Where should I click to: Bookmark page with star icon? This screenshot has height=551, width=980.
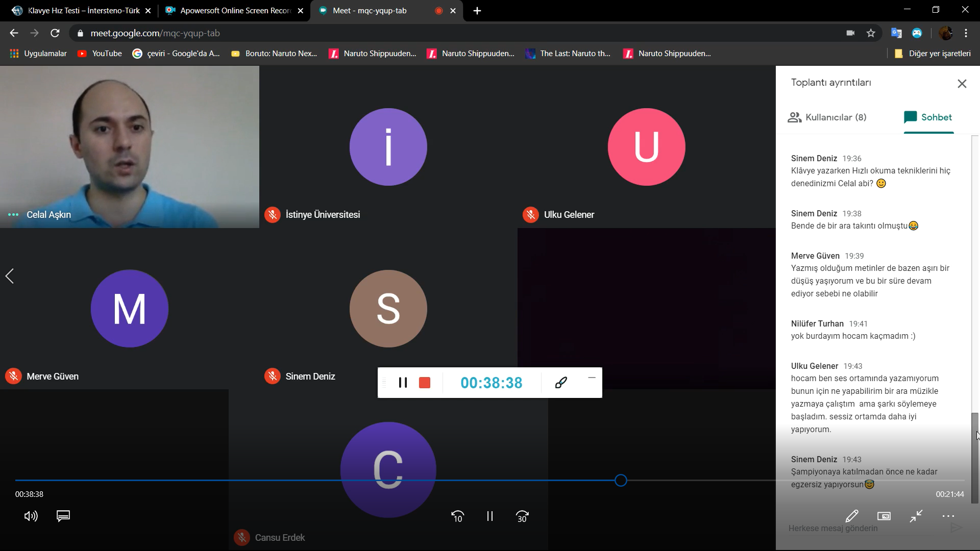[871, 33]
